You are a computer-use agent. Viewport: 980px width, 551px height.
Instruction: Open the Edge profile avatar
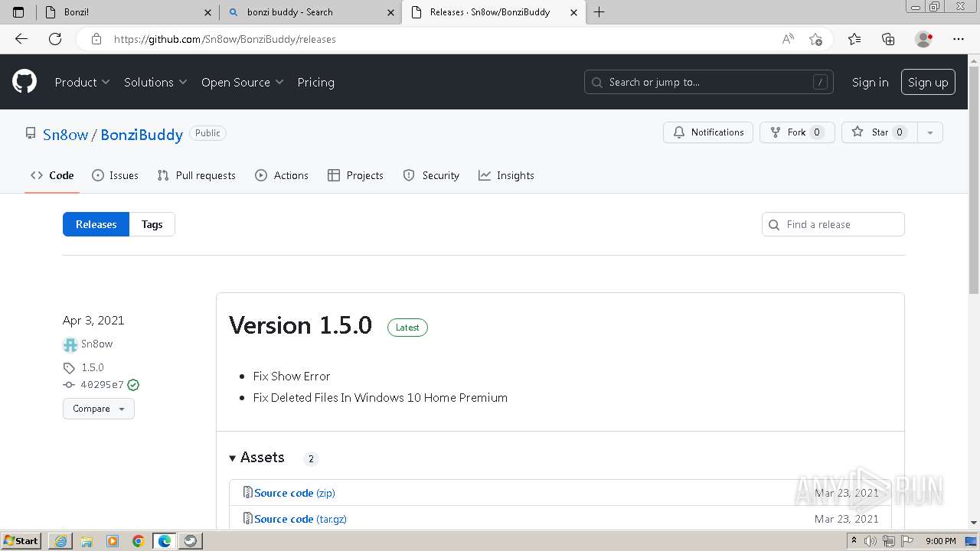click(923, 39)
